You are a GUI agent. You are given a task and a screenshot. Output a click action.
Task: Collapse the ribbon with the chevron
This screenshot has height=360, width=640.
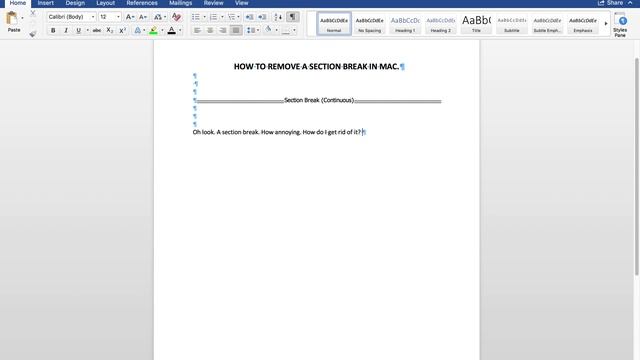tap(630, 3)
